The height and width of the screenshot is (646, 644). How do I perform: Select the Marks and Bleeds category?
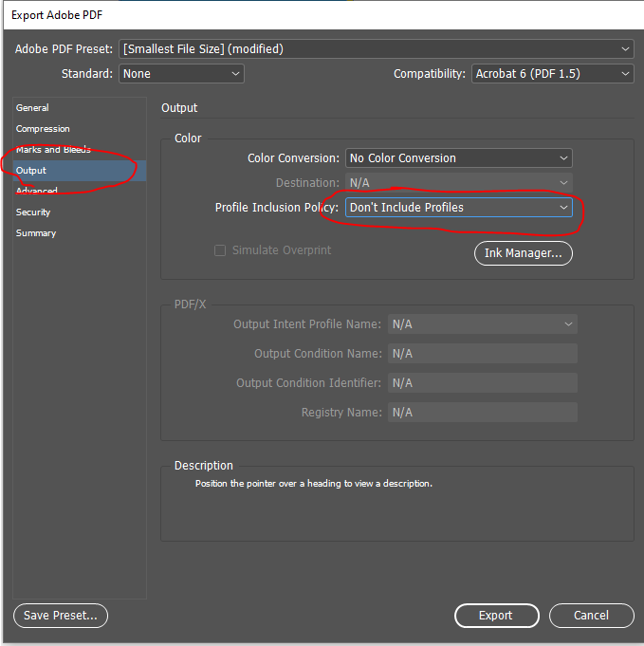[x=80, y=150]
